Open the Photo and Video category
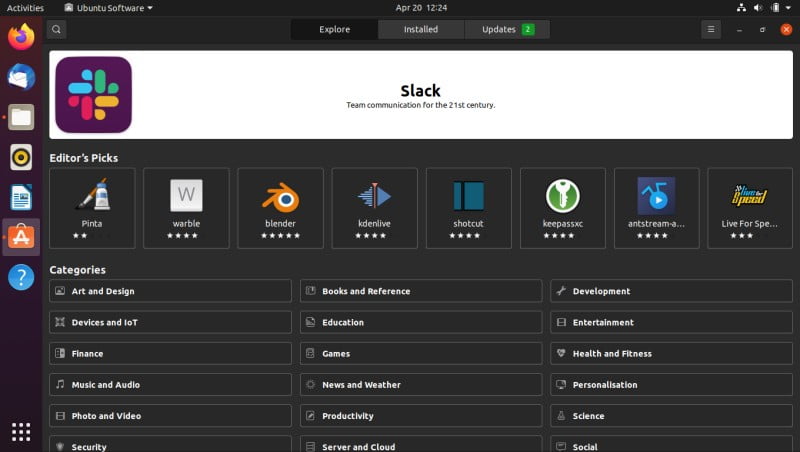Image resolution: width=800 pixels, height=452 pixels. tap(170, 415)
